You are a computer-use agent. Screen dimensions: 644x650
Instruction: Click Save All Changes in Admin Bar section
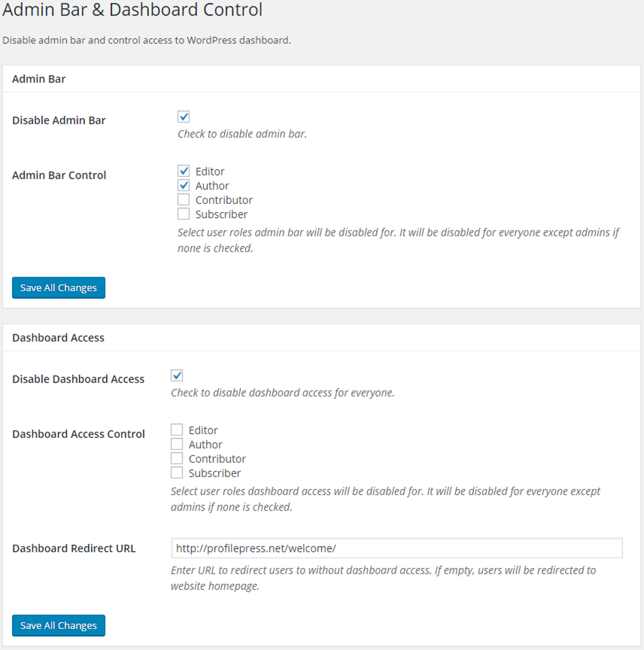(58, 287)
